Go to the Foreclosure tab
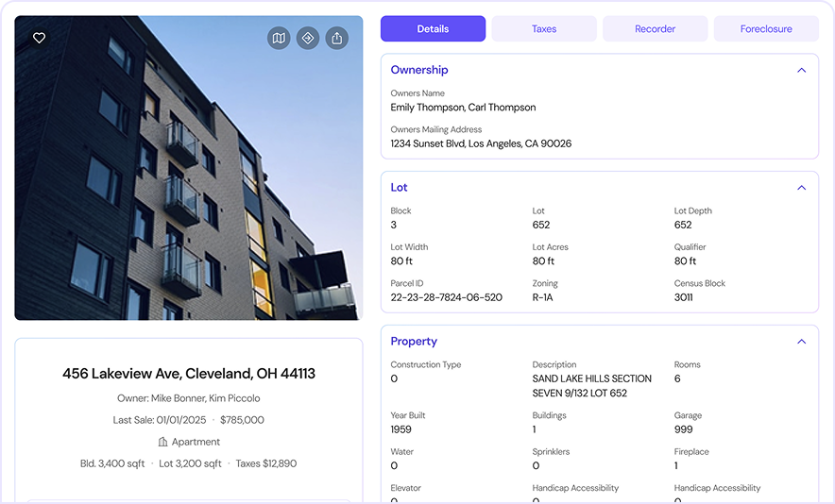Screen dimensions: 835x504 [x=765, y=29]
